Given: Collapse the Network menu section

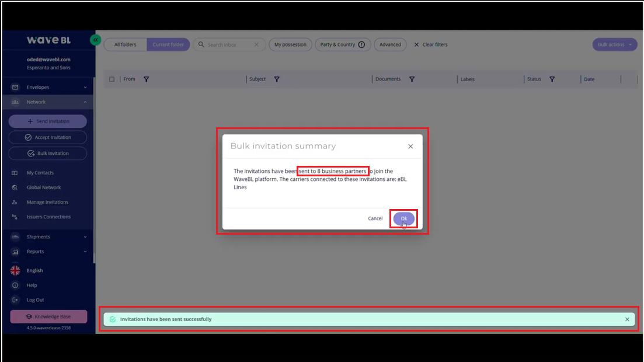Looking at the screenshot, I should coord(85,102).
